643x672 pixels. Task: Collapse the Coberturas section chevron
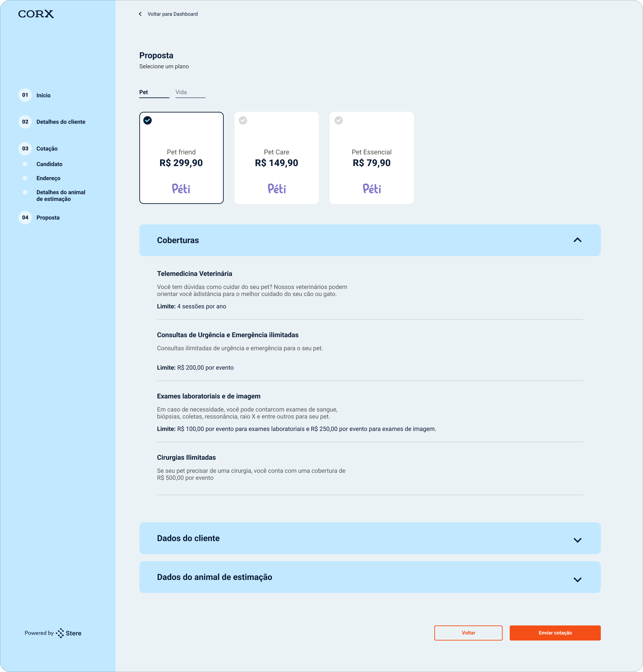577,240
